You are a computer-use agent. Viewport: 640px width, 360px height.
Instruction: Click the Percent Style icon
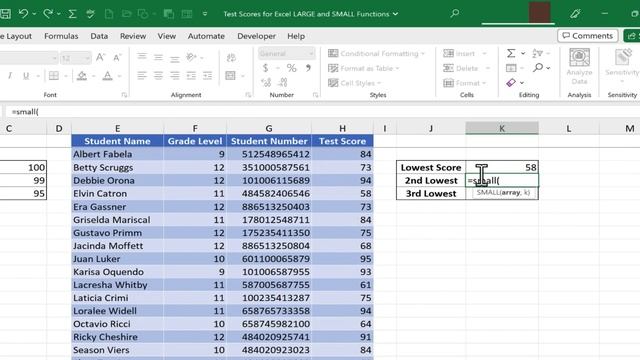click(291, 68)
